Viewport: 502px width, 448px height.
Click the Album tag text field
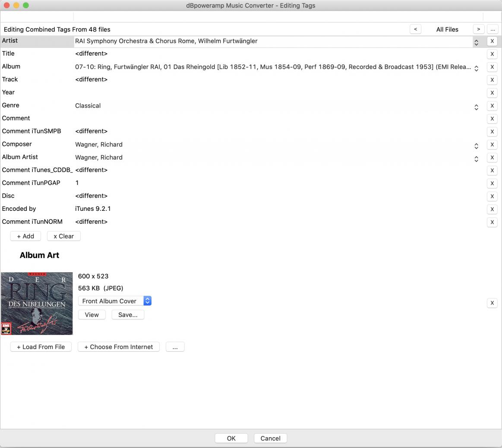[273, 67]
